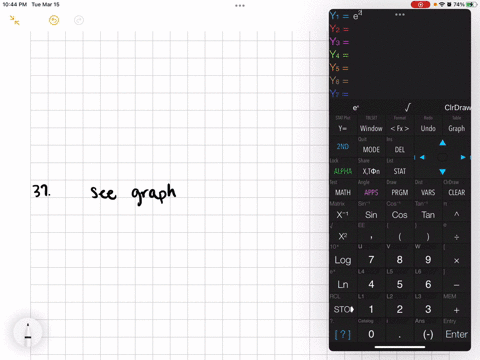Viewport: 480px width, 360px height.
Task: Open the Y= editor key
Action: click(x=343, y=128)
